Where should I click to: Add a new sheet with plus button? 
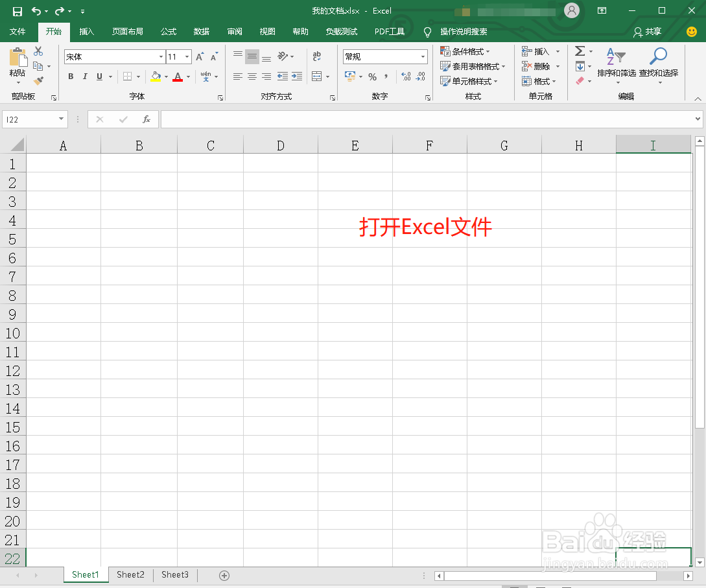click(x=224, y=576)
